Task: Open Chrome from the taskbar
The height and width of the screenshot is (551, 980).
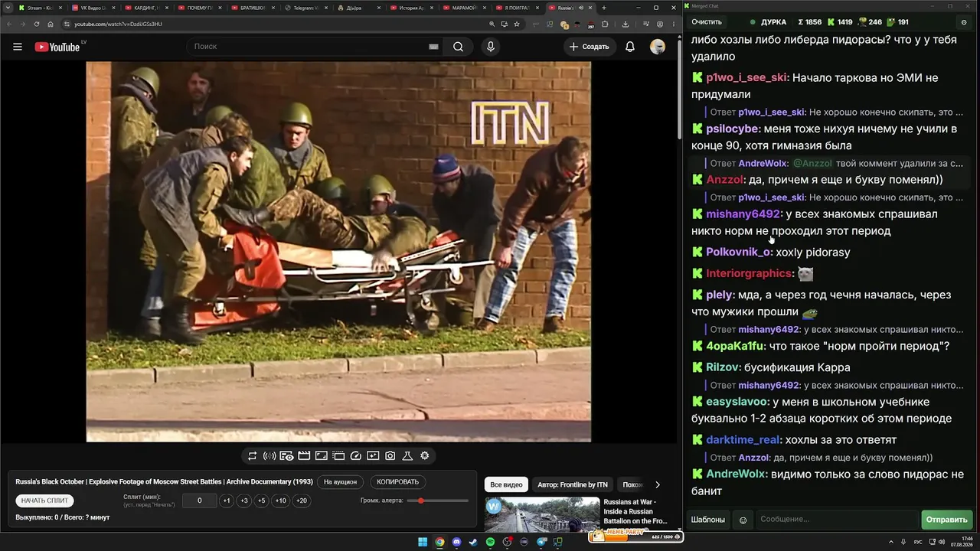Action: click(439, 543)
